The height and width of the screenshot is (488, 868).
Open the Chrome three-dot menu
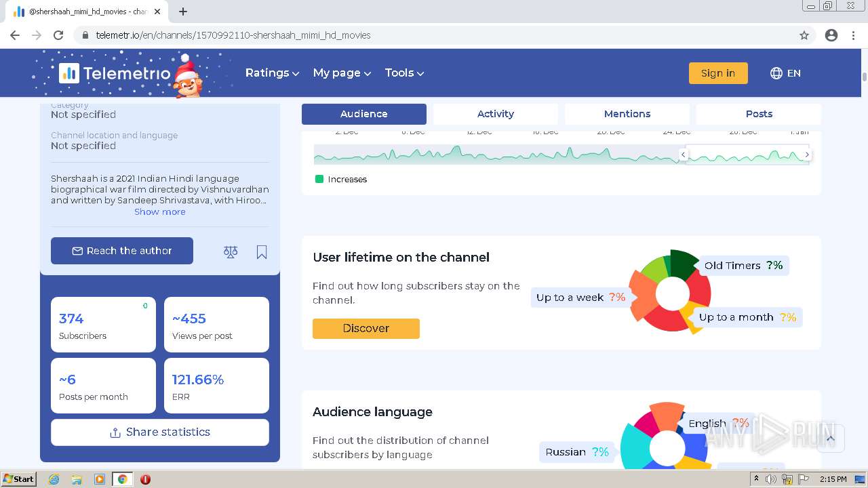point(853,35)
